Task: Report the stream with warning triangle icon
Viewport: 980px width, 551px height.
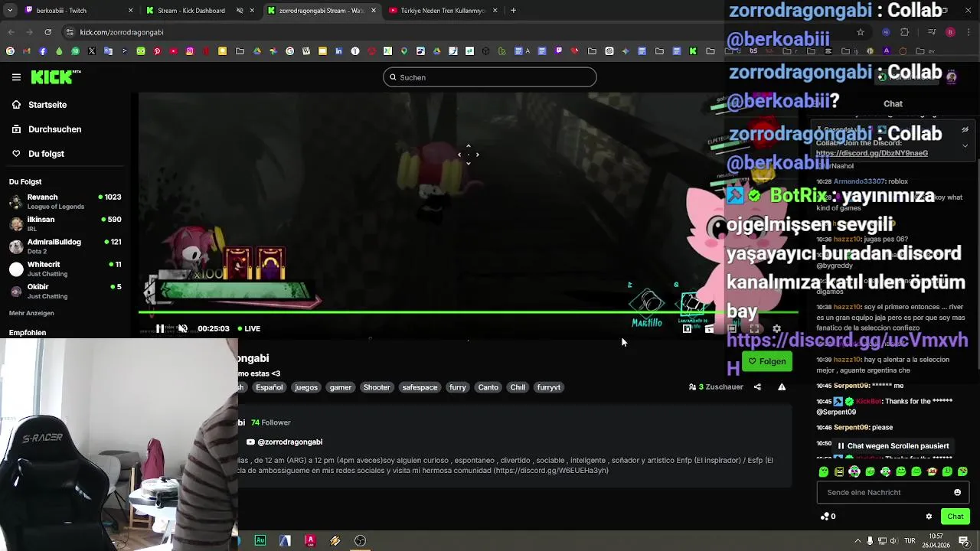Action: 782,387
